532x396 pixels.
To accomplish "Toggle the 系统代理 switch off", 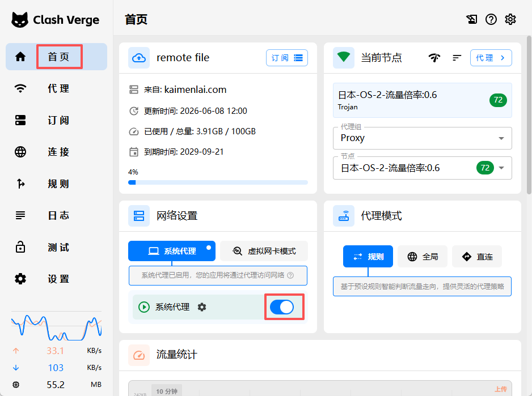I will pyautogui.click(x=282, y=307).
